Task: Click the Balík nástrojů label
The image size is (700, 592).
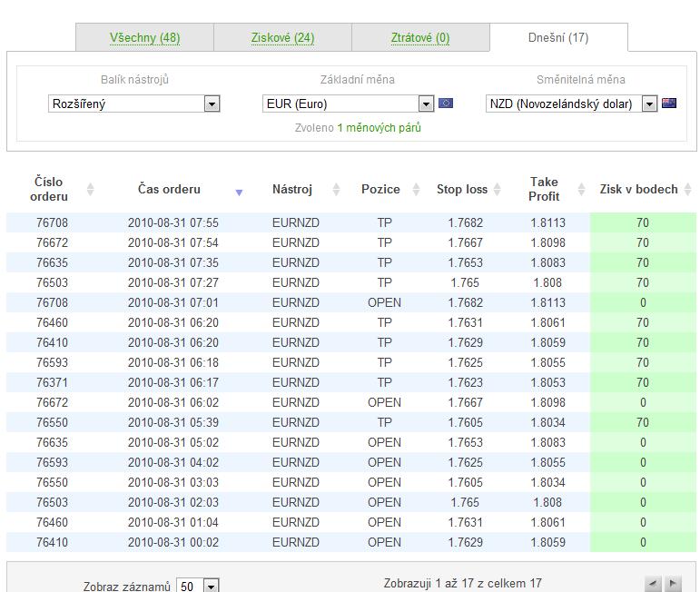Action: tap(134, 80)
